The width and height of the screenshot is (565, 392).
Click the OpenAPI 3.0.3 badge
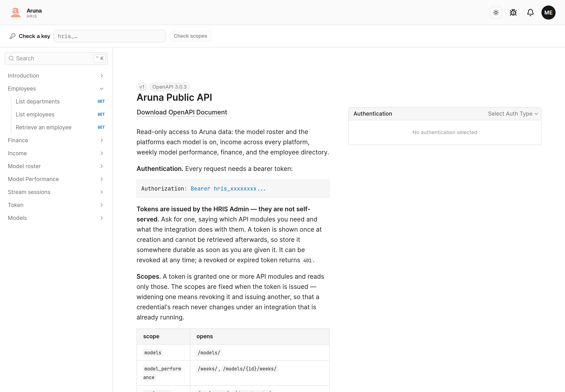pyautogui.click(x=169, y=87)
